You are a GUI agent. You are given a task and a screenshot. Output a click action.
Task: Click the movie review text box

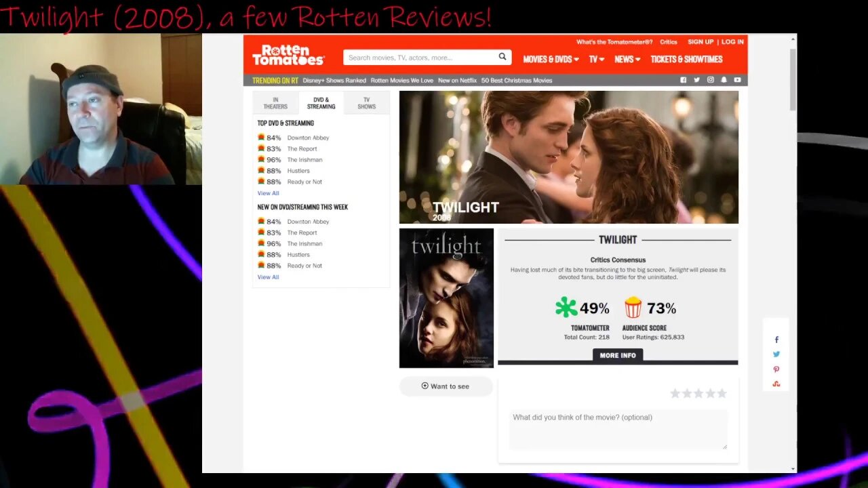pyautogui.click(x=618, y=430)
